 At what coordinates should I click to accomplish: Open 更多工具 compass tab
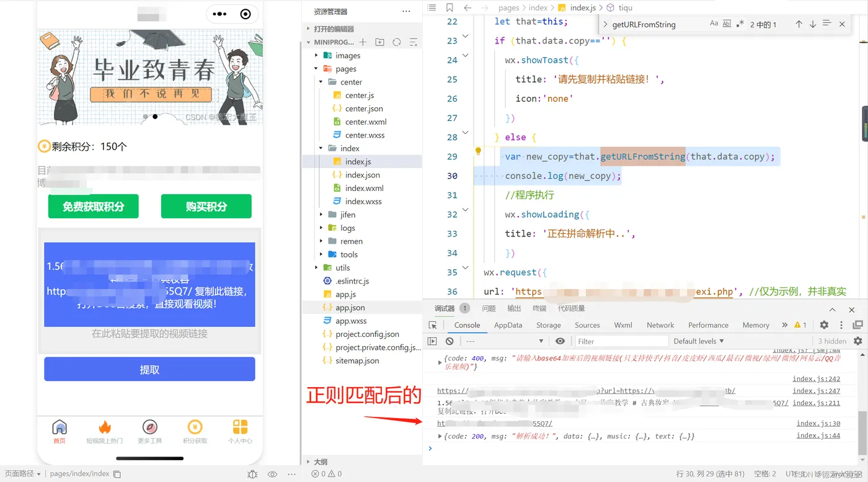click(149, 431)
